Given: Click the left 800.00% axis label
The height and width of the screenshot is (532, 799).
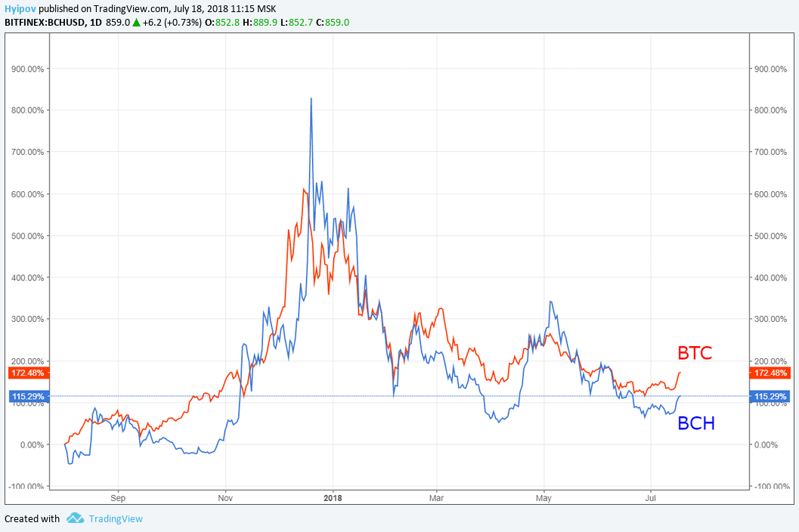Looking at the screenshot, I should 27,110.
